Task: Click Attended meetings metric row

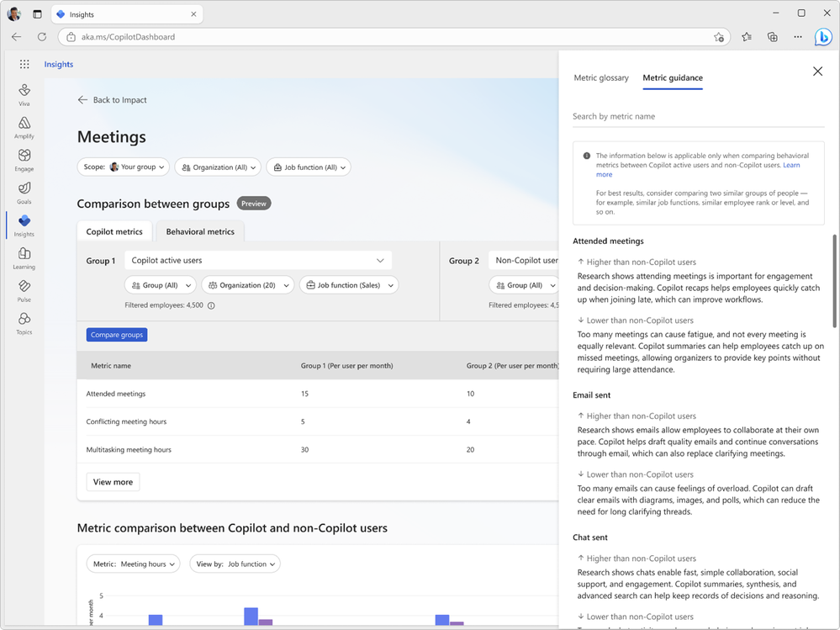Action: point(318,394)
